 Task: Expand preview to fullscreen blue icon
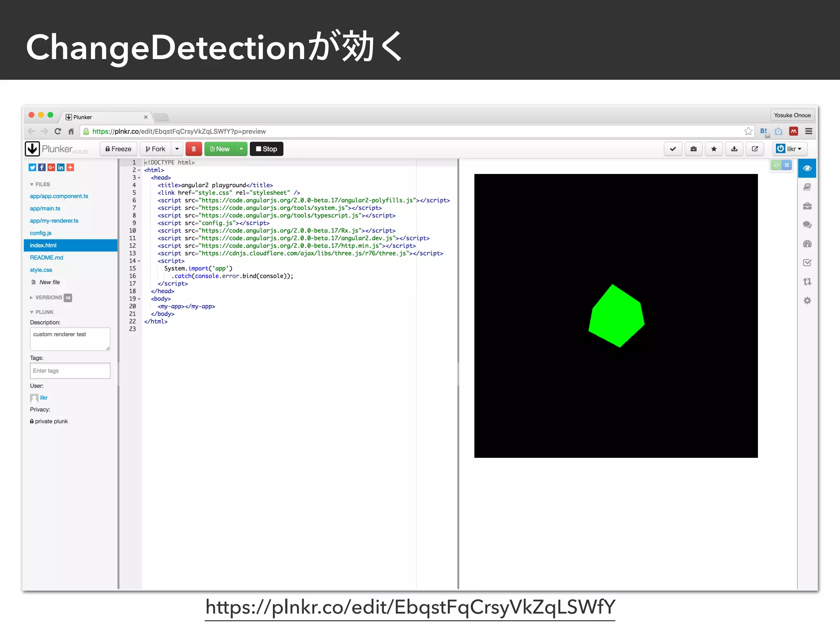tap(787, 165)
